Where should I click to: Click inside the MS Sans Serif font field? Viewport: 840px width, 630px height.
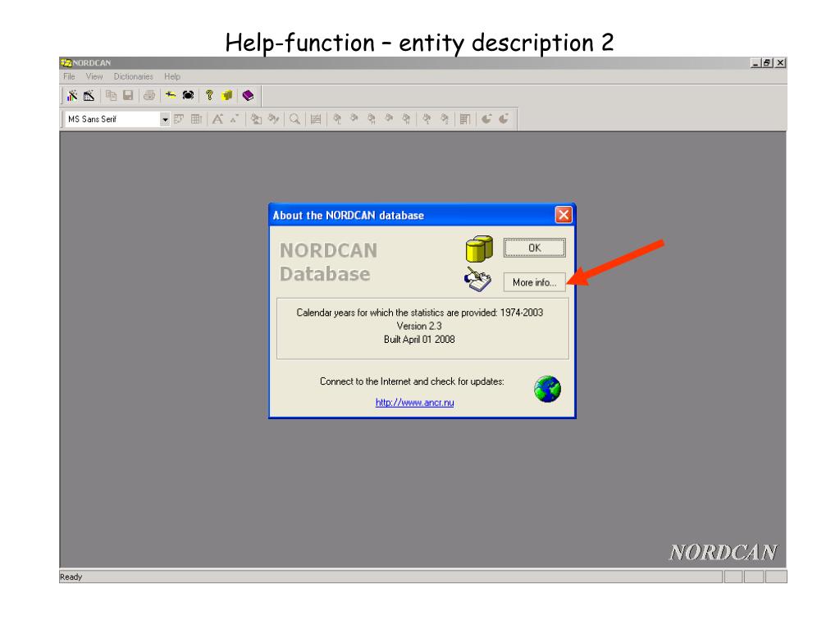point(112,119)
